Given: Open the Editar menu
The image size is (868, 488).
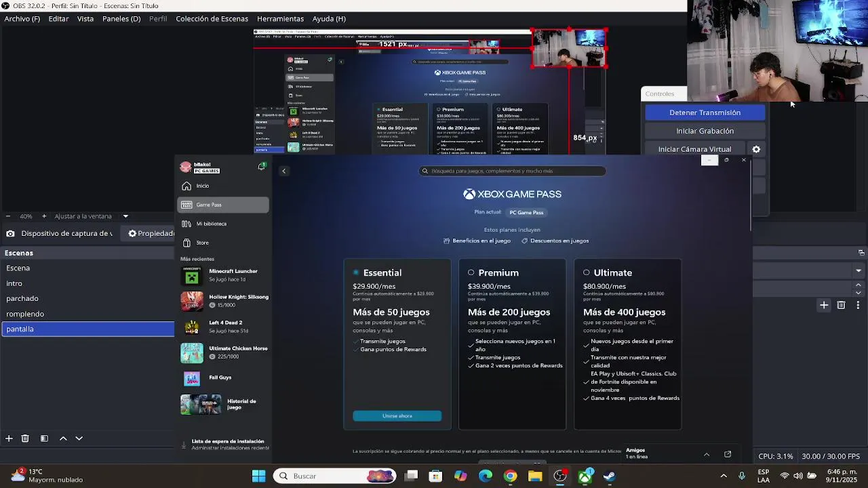Looking at the screenshot, I should pyautogui.click(x=58, y=18).
